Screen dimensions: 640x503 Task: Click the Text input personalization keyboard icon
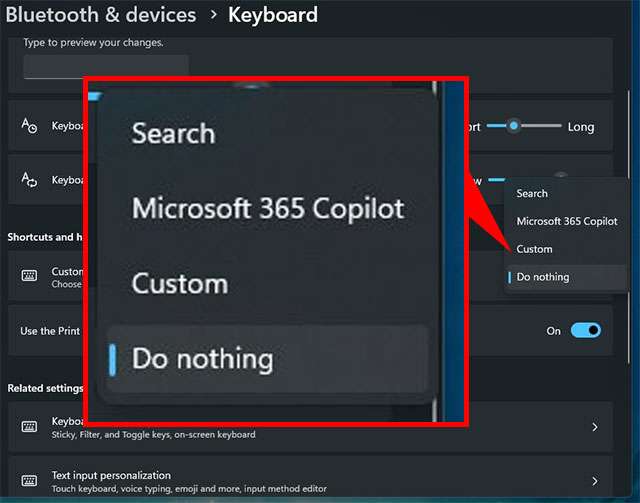point(29,481)
